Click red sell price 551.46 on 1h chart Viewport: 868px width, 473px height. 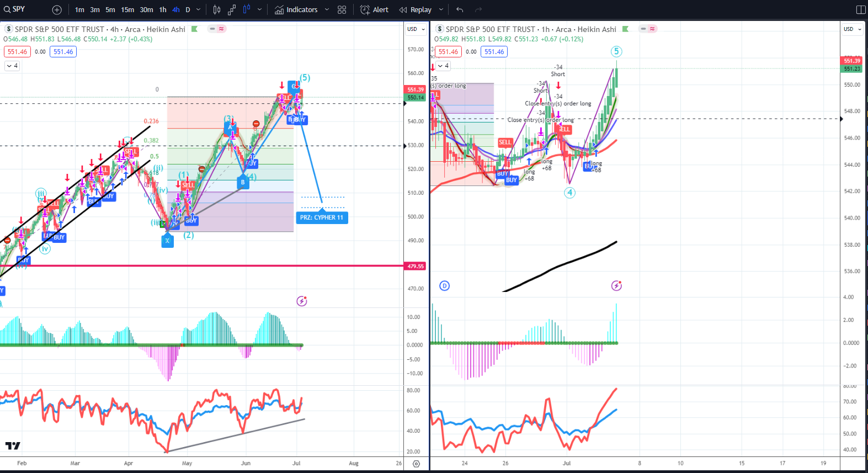point(448,51)
